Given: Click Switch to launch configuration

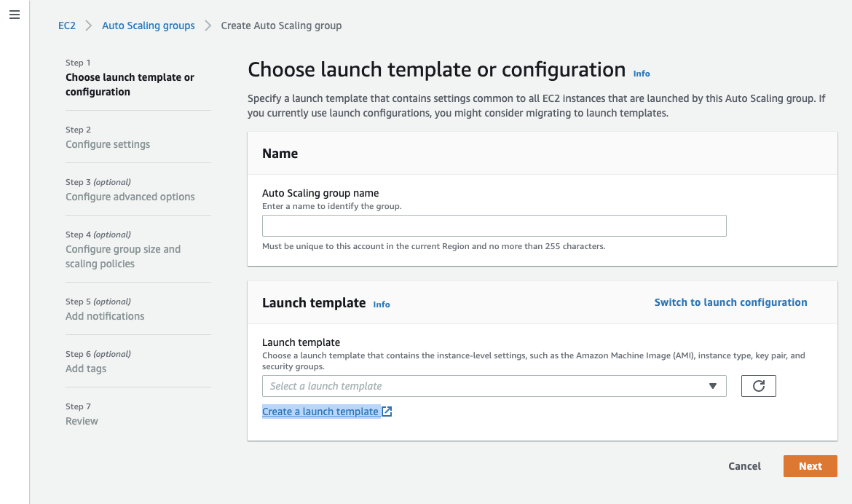Looking at the screenshot, I should coord(730,302).
